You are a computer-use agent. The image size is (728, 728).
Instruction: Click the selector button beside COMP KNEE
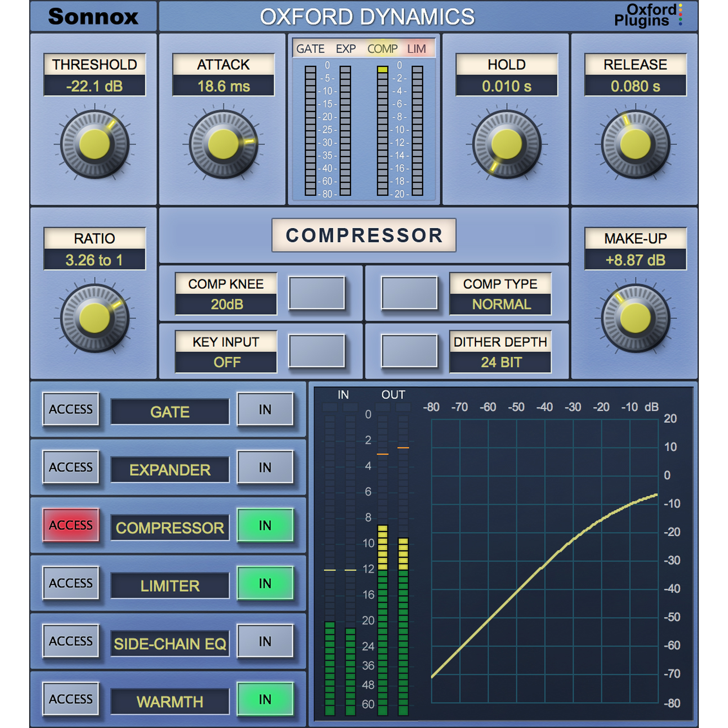pos(318,294)
